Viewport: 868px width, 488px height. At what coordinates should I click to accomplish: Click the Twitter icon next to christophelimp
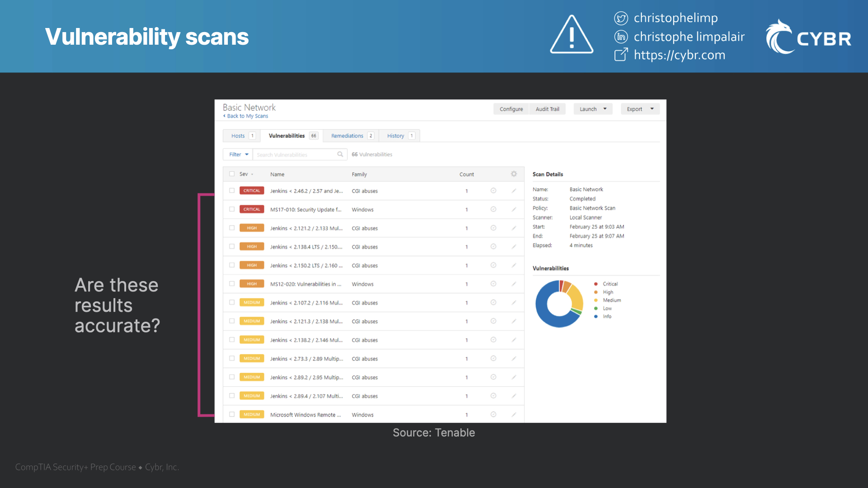tap(621, 18)
